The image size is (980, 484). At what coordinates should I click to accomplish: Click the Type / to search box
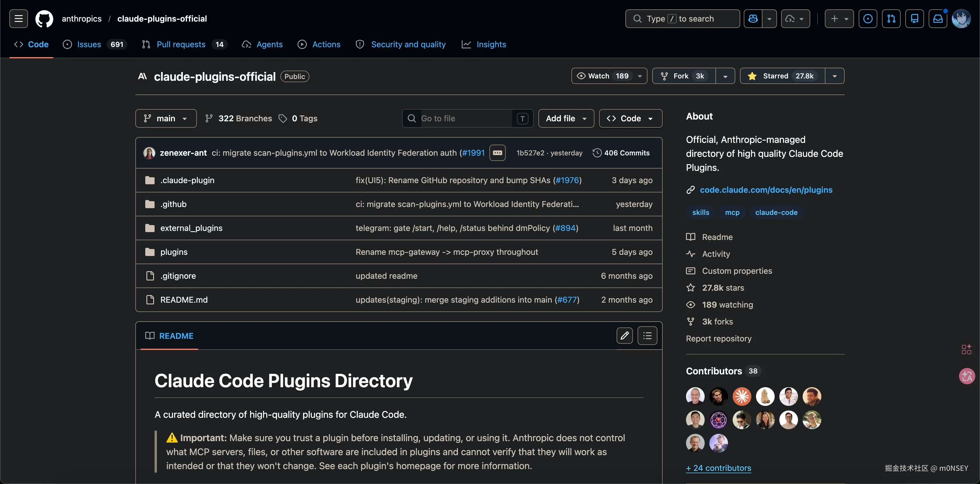click(682, 19)
